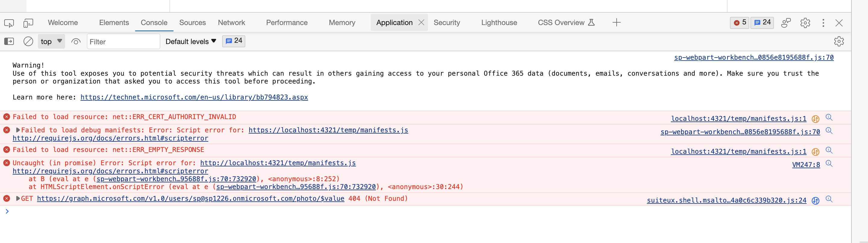
Task: Open the technet.microsoft.com Learn more link
Action: point(194,97)
